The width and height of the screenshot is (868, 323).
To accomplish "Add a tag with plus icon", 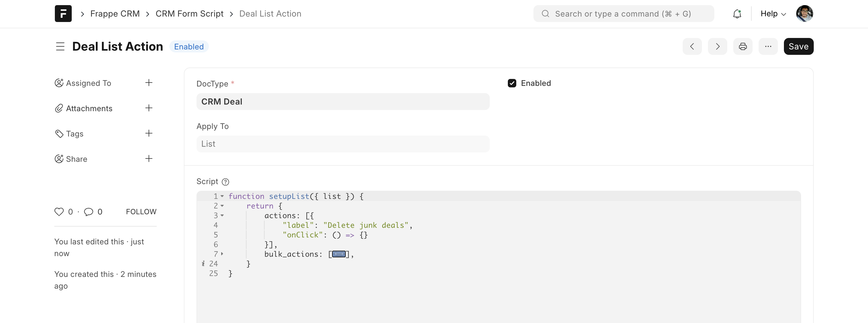I will point(149,133).
